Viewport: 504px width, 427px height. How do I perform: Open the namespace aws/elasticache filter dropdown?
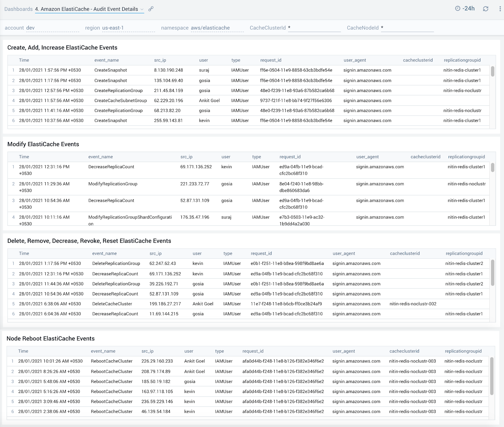pyautogui.click(x=210, y=28)
